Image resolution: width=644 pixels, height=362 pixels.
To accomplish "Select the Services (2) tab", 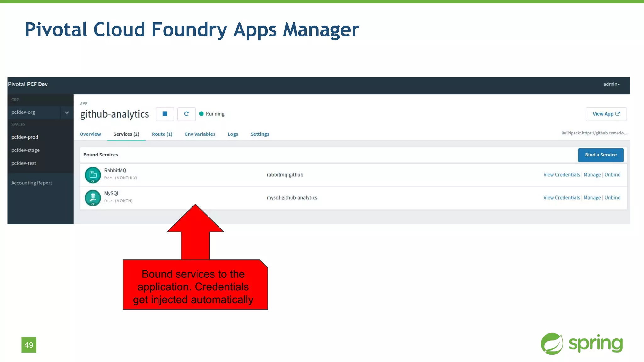I will pyautogui.click(x=126, y=134).
